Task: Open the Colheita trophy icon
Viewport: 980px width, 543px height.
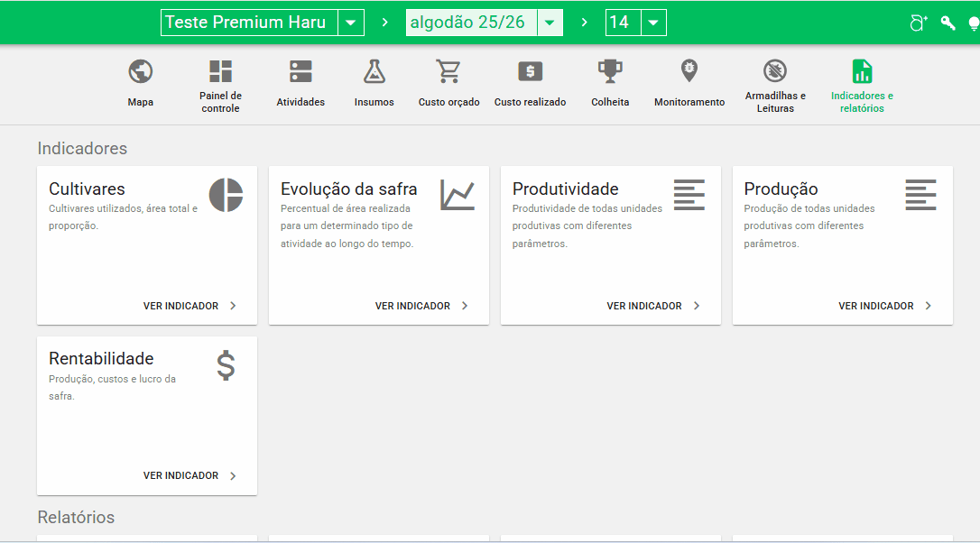Action: tap(610, 71)
